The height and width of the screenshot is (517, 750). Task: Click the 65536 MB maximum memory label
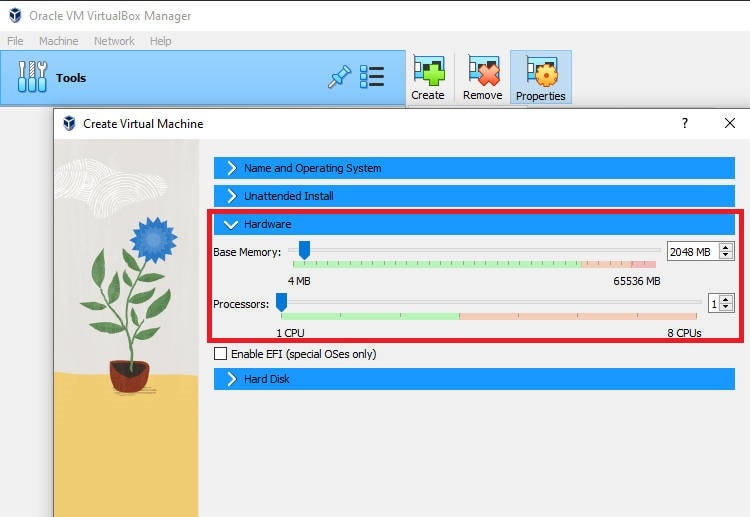637,281
